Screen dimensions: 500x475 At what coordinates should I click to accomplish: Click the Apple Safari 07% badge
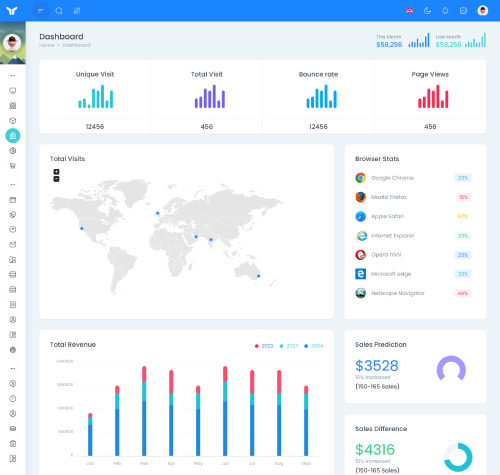click(x=463, y=216)
